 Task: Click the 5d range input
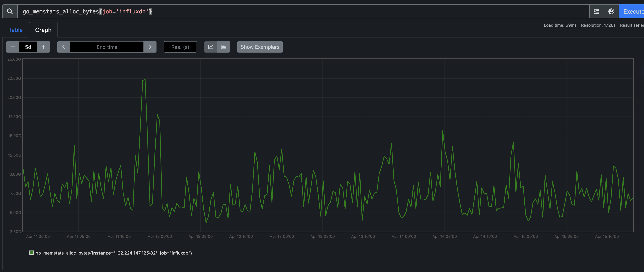point(28,47)
